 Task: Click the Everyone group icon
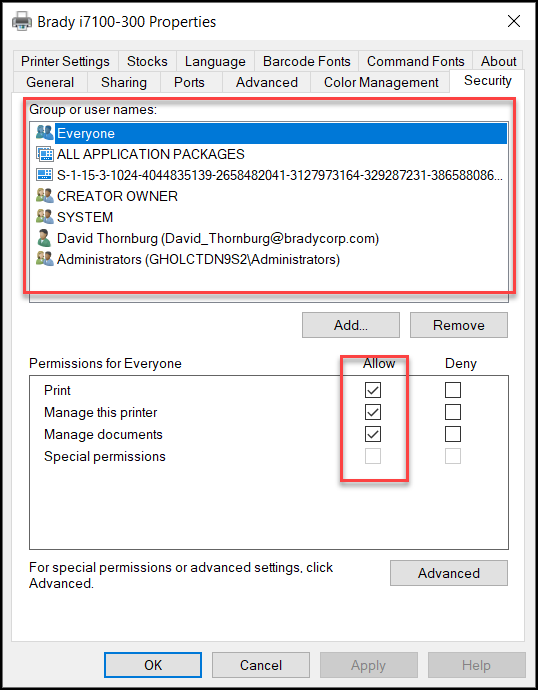coord(44,132)
